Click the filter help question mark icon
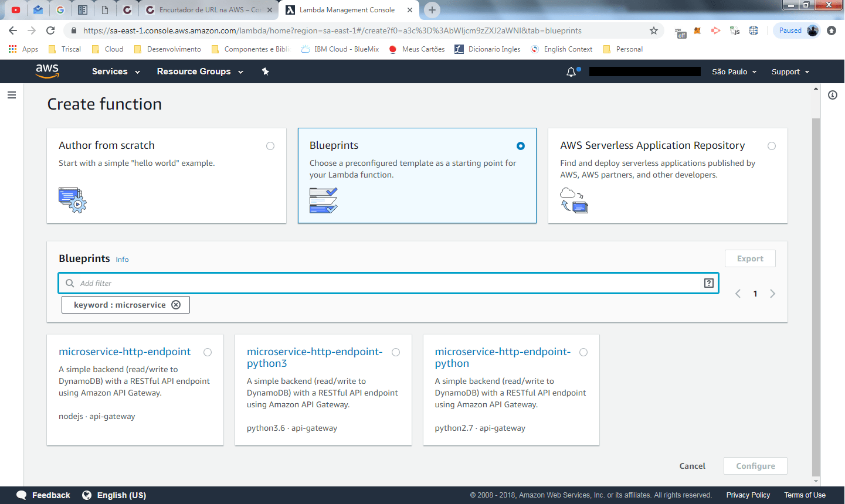Image resolution: width=845 pixels, height=504 pixels. [709, 283]
